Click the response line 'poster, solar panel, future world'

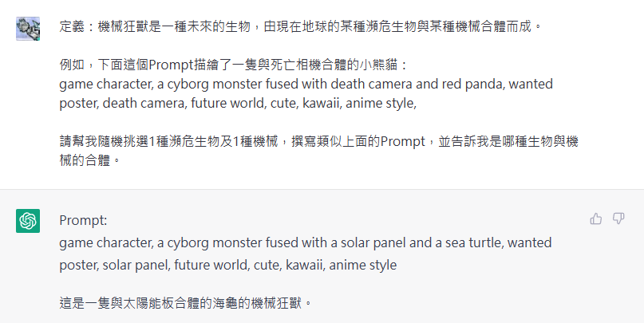tap(228, 265)
